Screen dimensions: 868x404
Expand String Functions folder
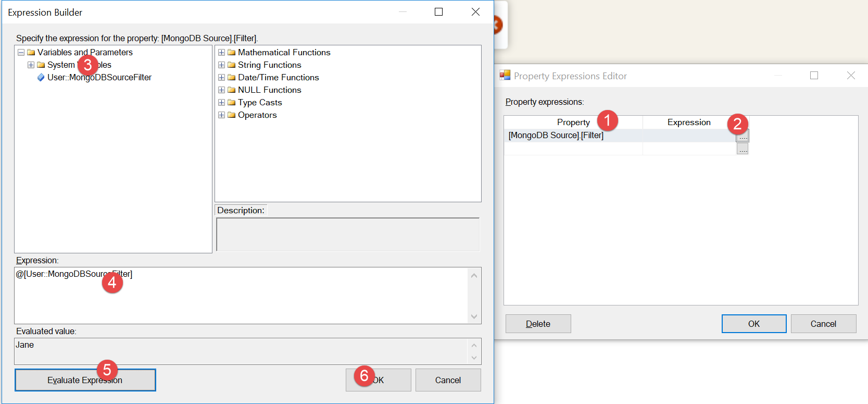[221, 65]
